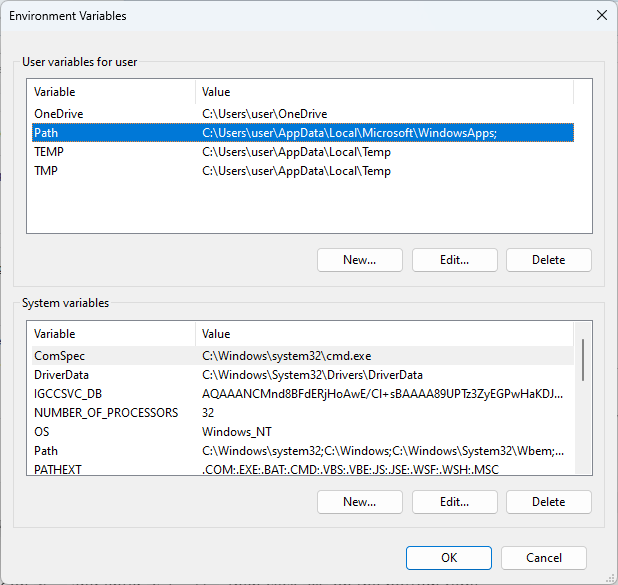This screenshot has height=585, width=618.
Task: Click the .COM;.EXE;.BAT extensions value
Action: pos(350,469)
